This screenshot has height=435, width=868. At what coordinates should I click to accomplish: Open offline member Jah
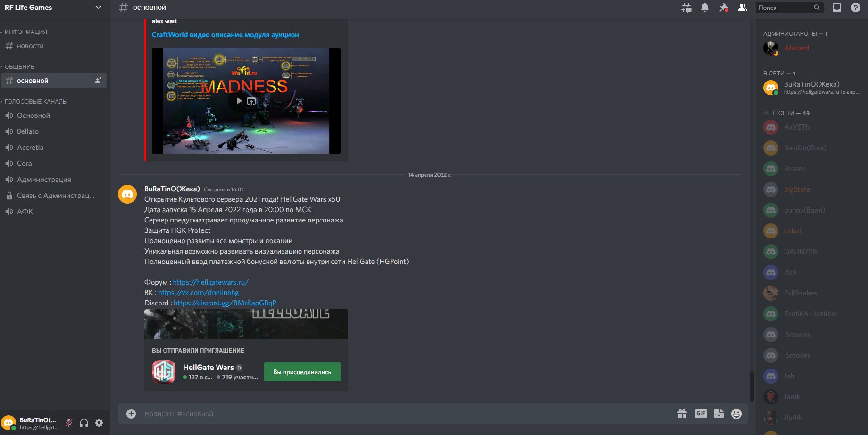point(812,376)
